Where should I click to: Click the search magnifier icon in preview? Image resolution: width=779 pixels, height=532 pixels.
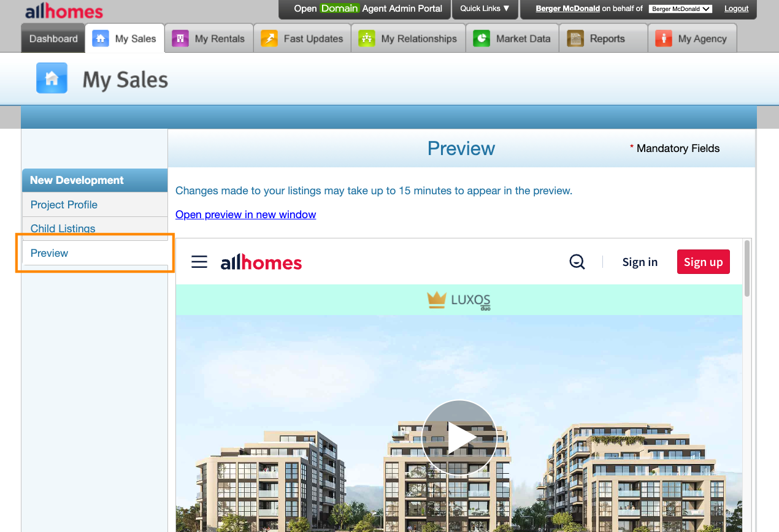[x=577, y=262]
